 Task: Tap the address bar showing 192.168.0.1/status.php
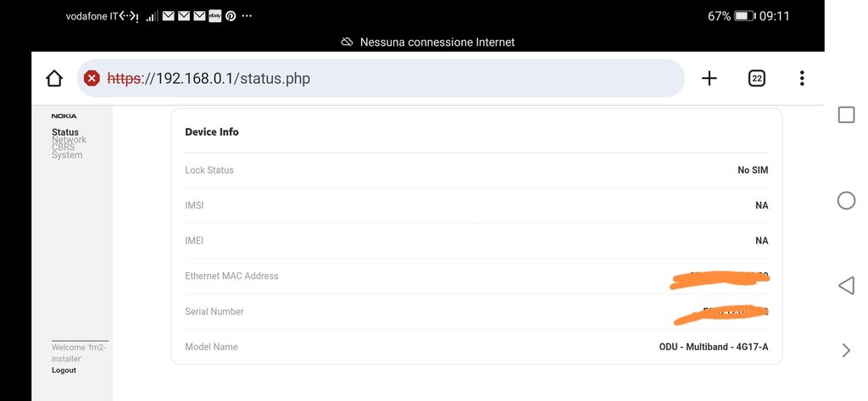click(381, 79)
